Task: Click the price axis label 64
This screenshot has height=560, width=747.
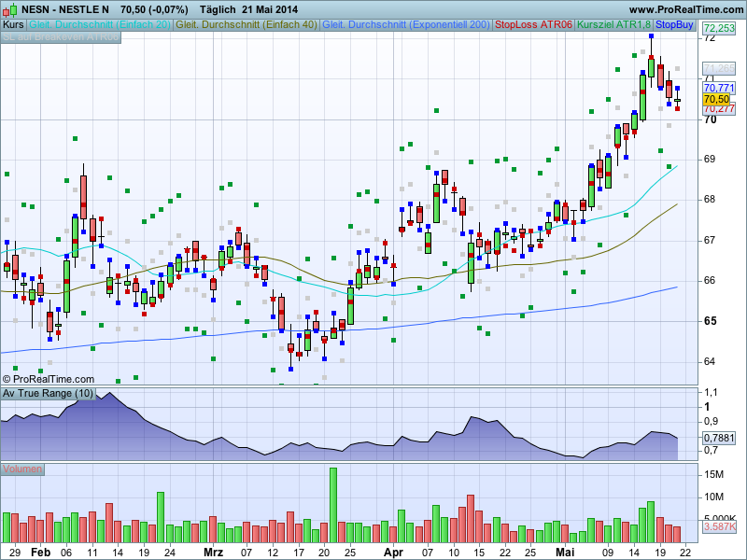Action: coord(710,361)
